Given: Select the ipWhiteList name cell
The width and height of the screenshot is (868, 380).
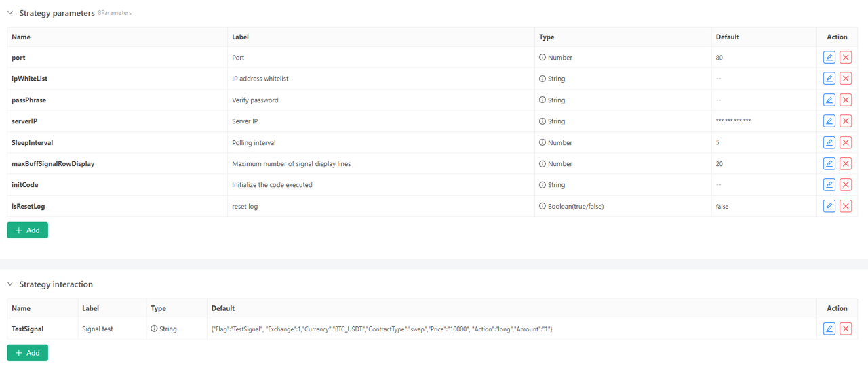Looking at the screenshot, I should [117, 79].
